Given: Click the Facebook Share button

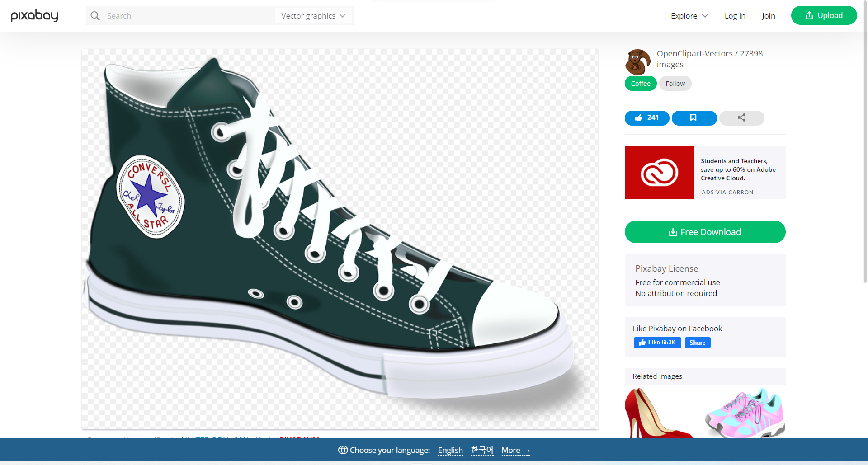Looking at the screenshot, I should coord(698,343).
